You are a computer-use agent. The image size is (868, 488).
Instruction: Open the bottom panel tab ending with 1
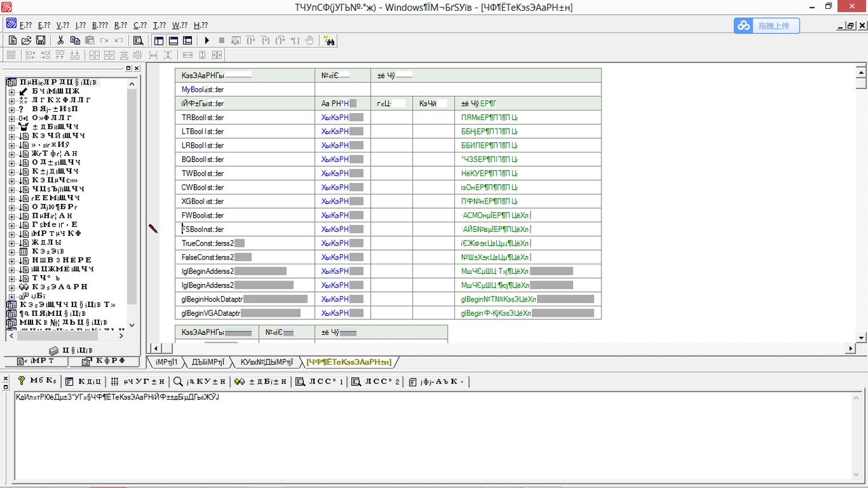320,382
